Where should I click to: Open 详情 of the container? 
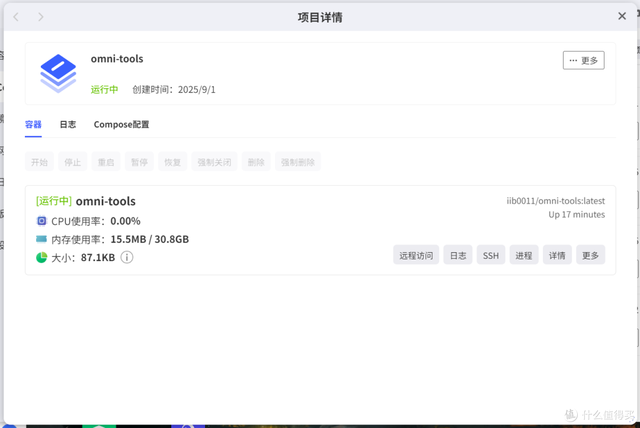click(x=557, y=255)
